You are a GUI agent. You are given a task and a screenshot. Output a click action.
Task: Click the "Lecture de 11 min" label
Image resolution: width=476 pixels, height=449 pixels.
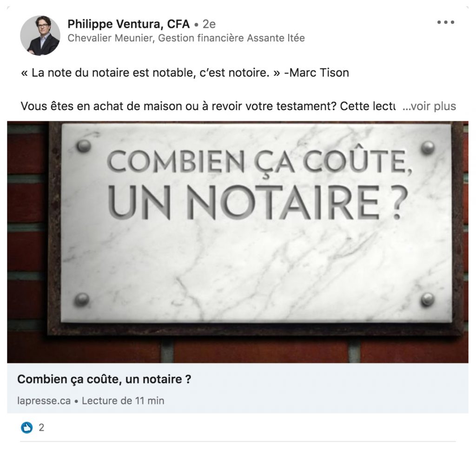pyautogui.click(x=123, y=401)
